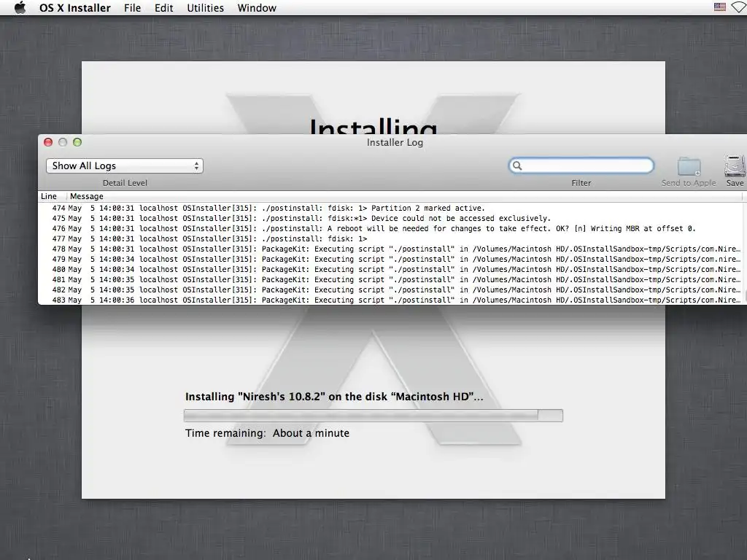Click the Detail Level label
747x560 pixels.
point(125,183)
